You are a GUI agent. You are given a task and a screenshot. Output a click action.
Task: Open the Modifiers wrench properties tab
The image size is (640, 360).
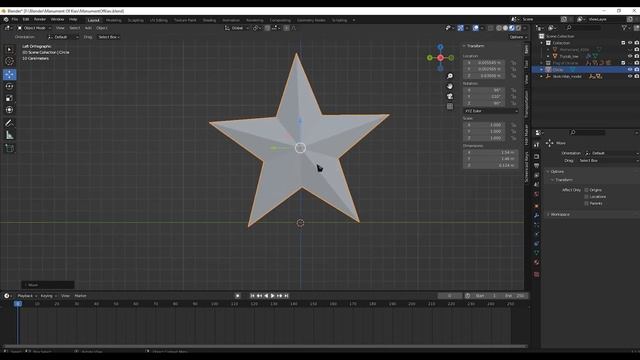click(536, 215)
